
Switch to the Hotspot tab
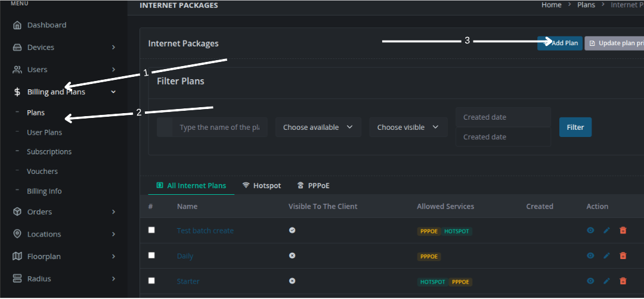coord(262,186)
